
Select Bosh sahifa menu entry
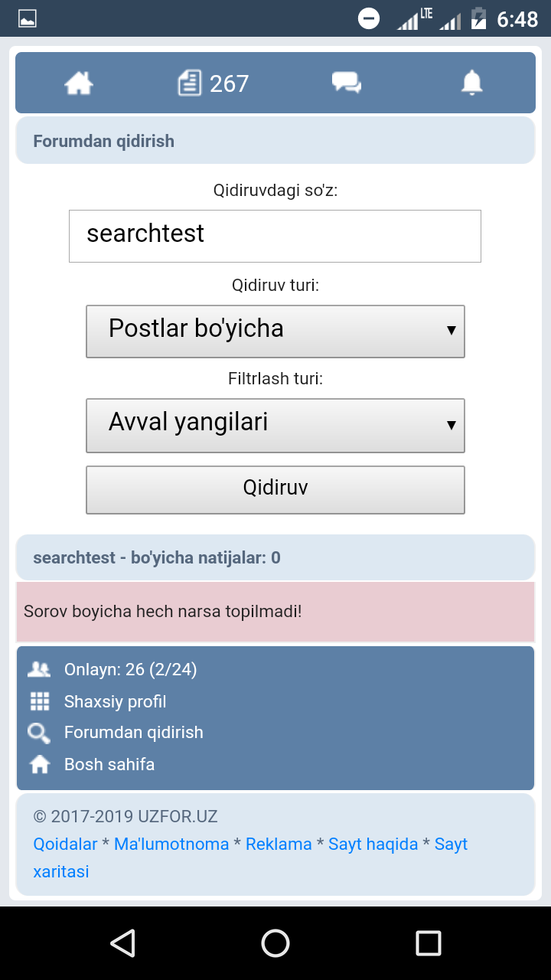109,764
